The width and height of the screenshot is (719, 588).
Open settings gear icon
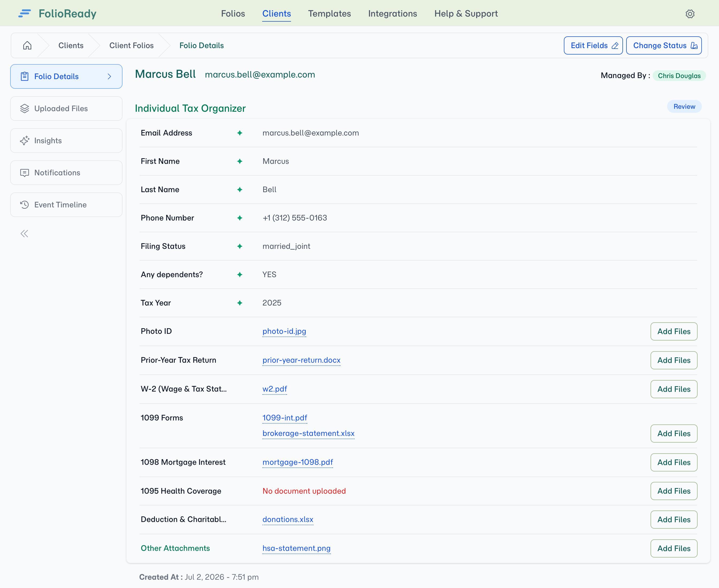pos(690,14)
